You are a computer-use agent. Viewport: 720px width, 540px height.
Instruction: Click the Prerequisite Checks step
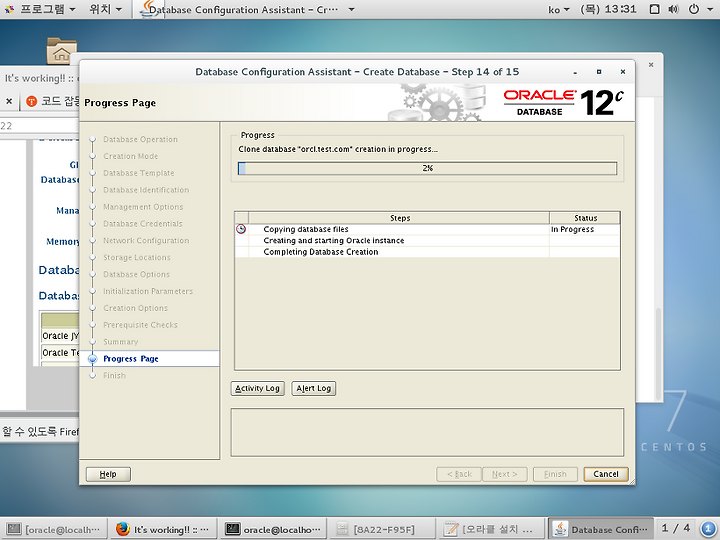(140, 325)
